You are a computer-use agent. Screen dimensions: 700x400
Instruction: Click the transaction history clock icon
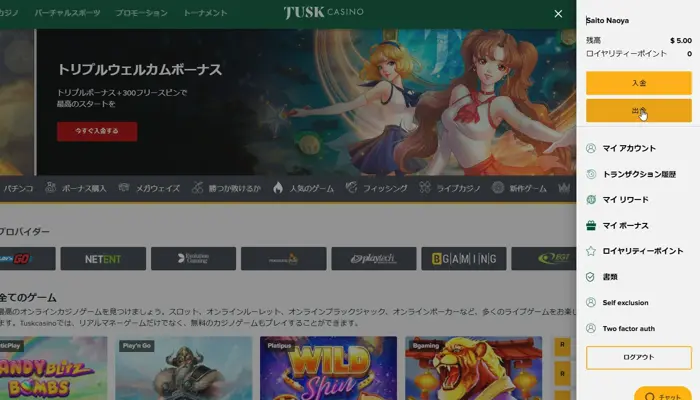coord(591,174)
